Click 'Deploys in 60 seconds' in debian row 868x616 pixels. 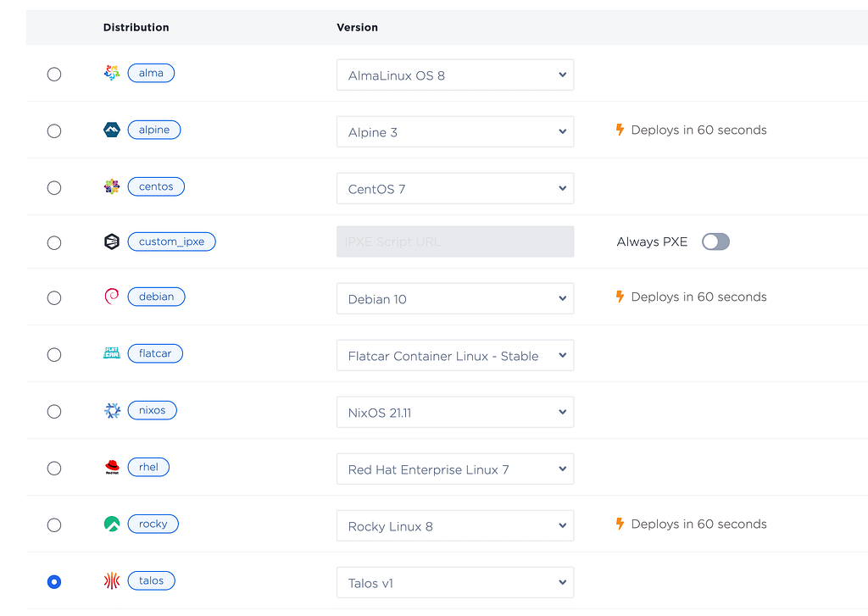(698, 297)
